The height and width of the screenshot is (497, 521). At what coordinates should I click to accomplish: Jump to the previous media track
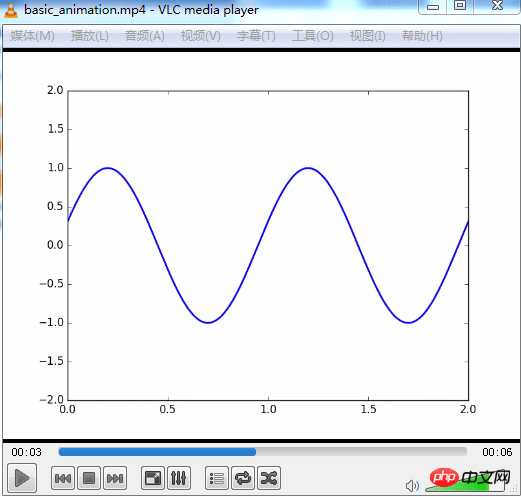coord(63,478)
